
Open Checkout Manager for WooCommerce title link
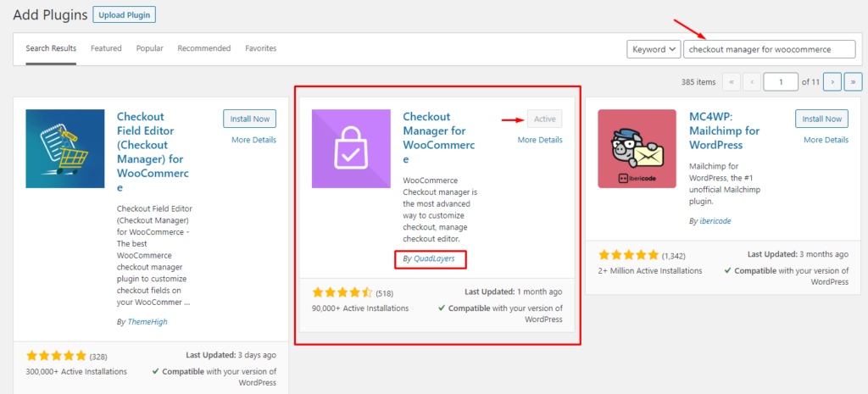(439, 138)
